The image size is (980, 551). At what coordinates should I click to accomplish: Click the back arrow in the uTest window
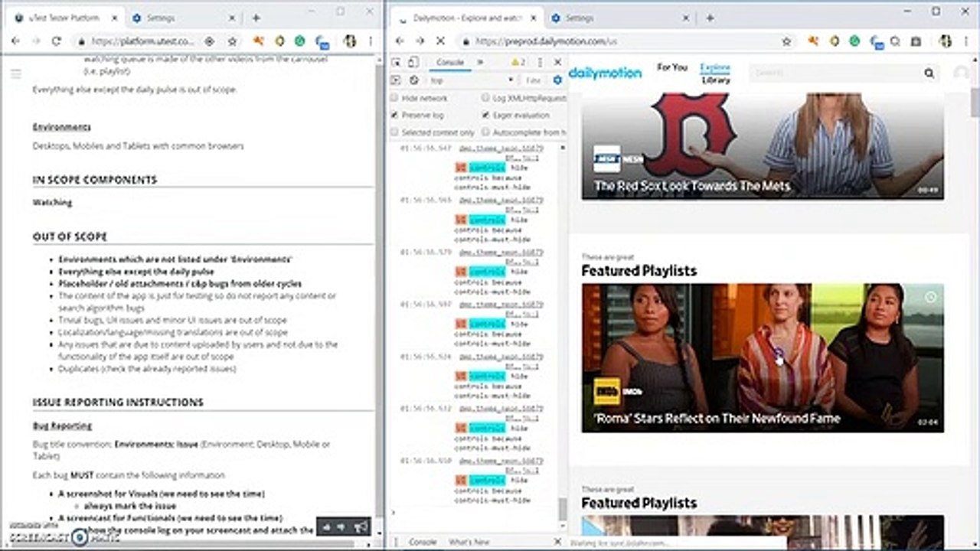point(15,41)
